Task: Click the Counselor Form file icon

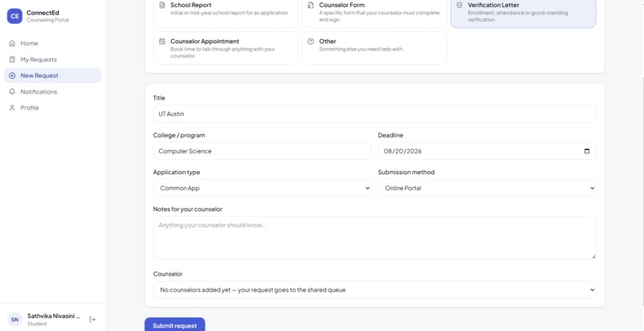Action: [x=311, y=5]
